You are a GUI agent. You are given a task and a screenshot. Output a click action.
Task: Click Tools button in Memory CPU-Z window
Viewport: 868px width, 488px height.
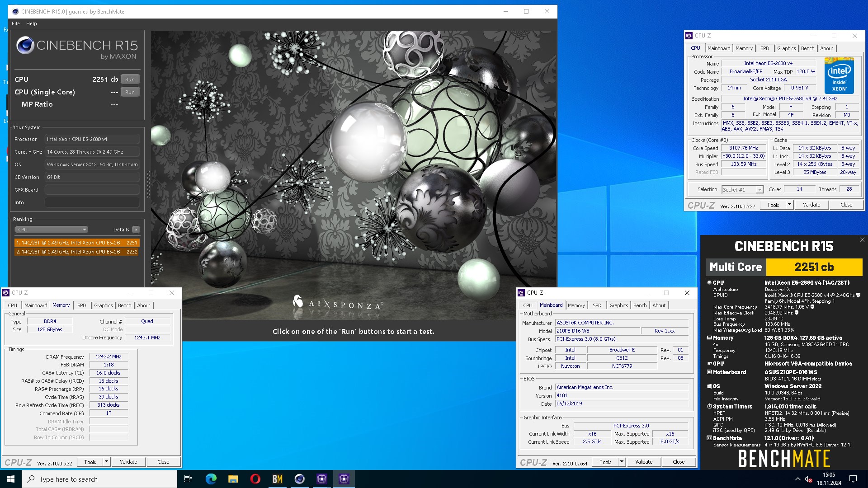pyautogui.click(x=90, y=462)
